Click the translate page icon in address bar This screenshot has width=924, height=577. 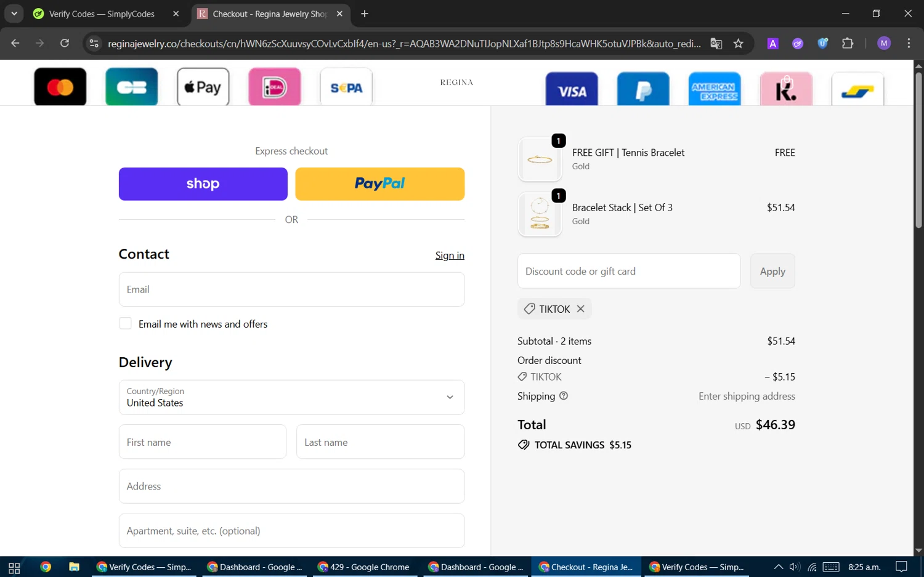[x=716, y=43]
